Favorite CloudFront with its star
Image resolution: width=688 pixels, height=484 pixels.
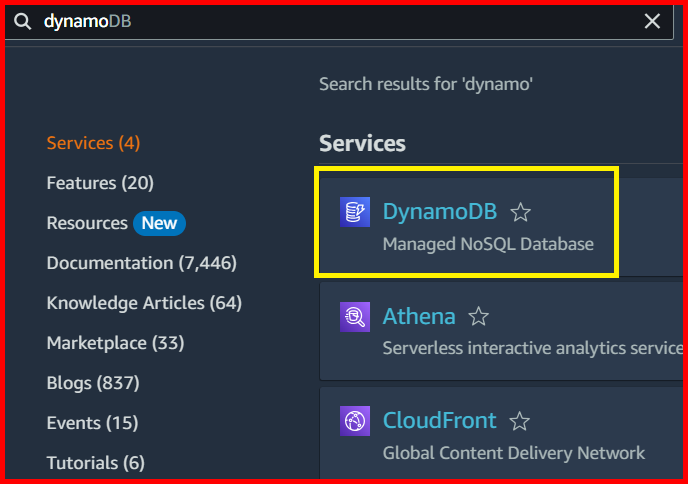[x=520, y=421]
